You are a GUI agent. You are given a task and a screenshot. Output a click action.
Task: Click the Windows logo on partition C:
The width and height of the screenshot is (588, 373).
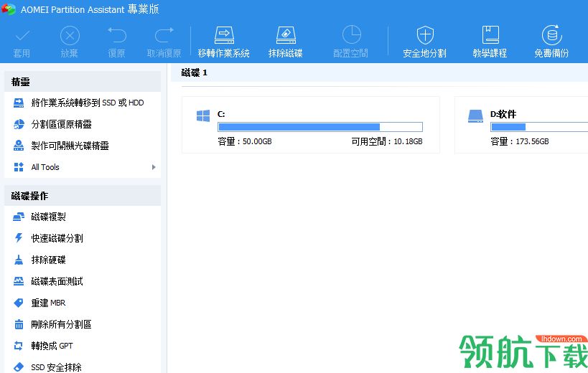(203, 115)
